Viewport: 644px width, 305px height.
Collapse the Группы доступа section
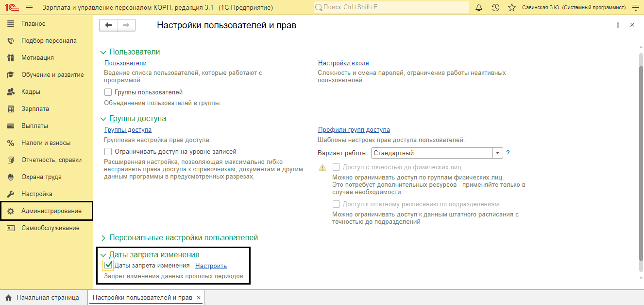click(x=103, y=119)
